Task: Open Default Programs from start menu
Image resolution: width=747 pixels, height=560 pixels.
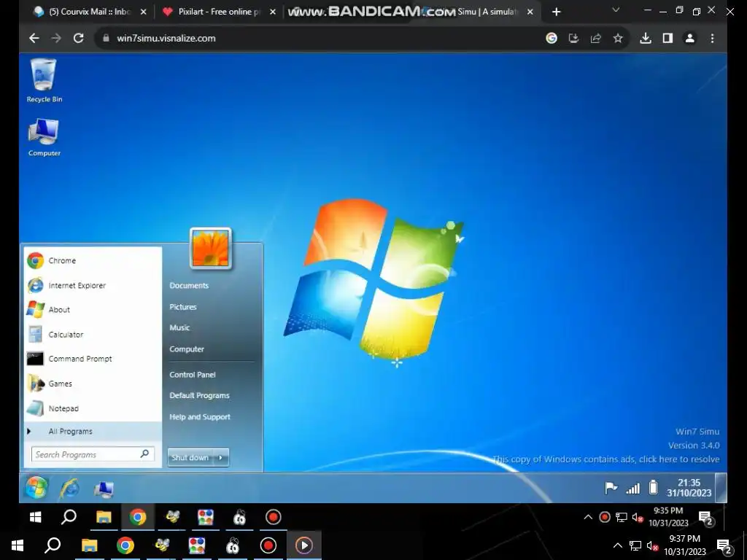Action: coord(200,395)
